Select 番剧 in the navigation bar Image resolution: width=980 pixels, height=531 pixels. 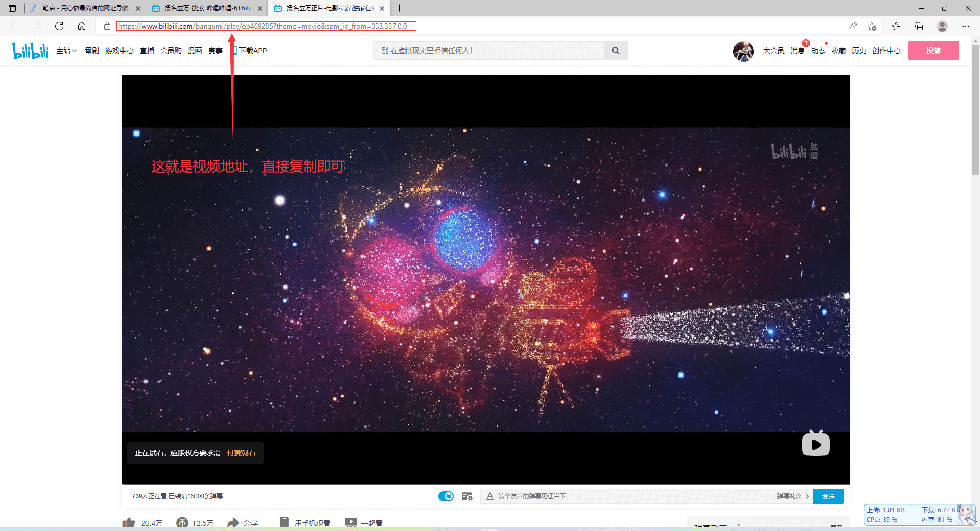pos(91,51)
